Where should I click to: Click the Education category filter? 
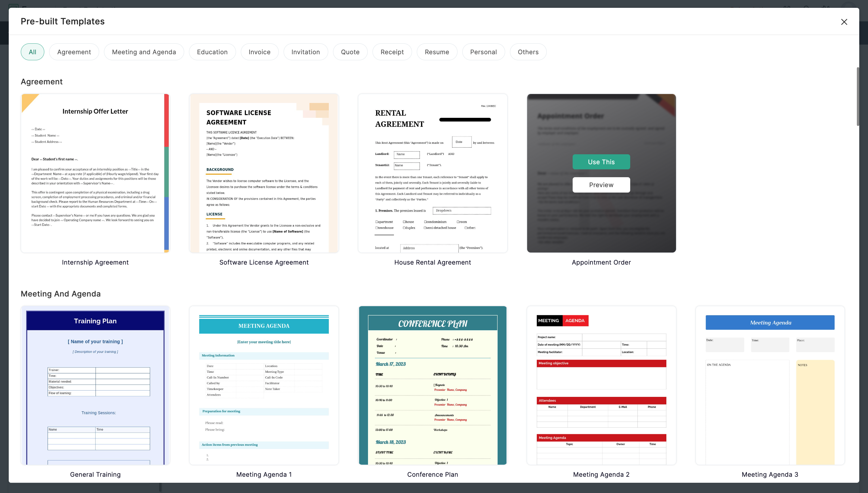tap(212, 52)
